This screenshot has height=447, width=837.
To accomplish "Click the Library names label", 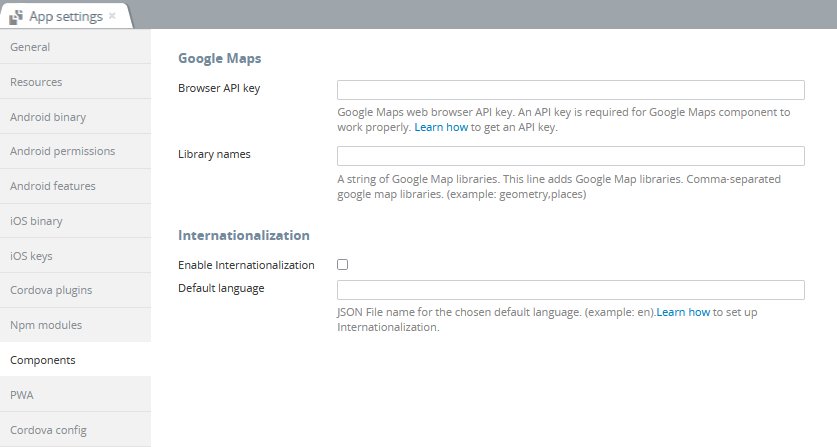I will click(x=214, y=154).
